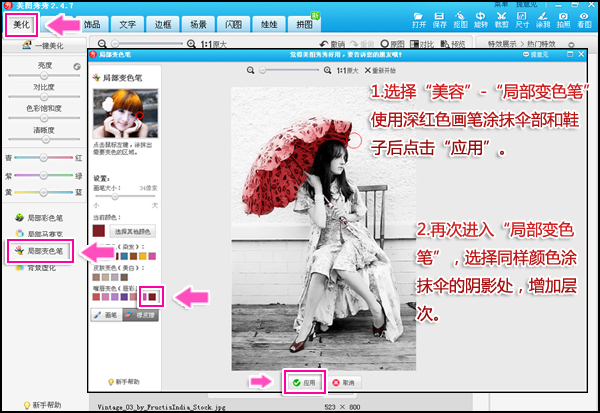
Task: Click the 撤销 (Undo) arrow icon
Action: pyautogui.click(x=324, y=44)
